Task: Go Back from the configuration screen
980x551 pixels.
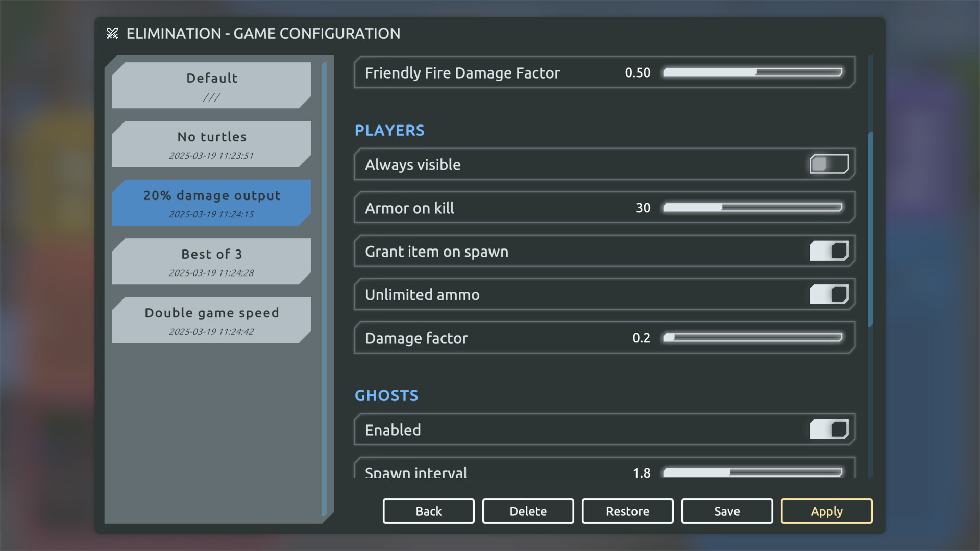Action: click(428, 511)
